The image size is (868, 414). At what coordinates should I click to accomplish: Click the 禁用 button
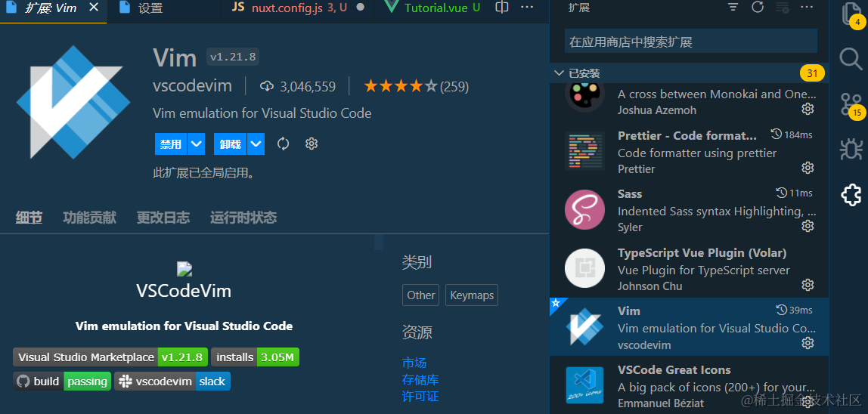point(171,144)
